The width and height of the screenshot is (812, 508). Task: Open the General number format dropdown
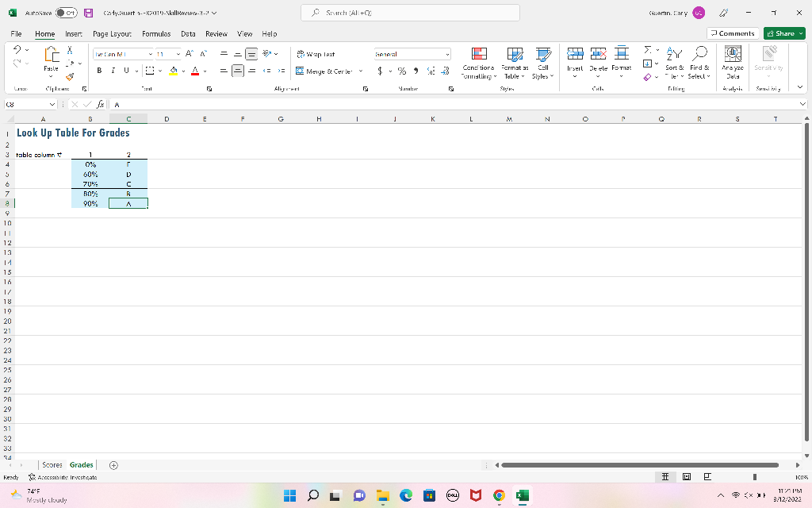pyautogui.click(x=447, y=54)
